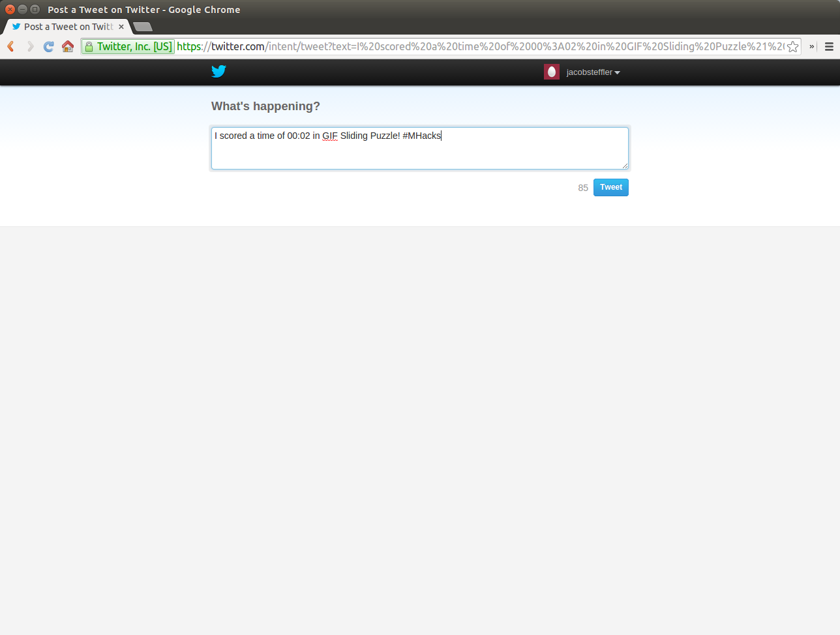The width and height of the screenshot is (840, 635).
Task: Click inside the tweet text box
Action: click(420, 148)
